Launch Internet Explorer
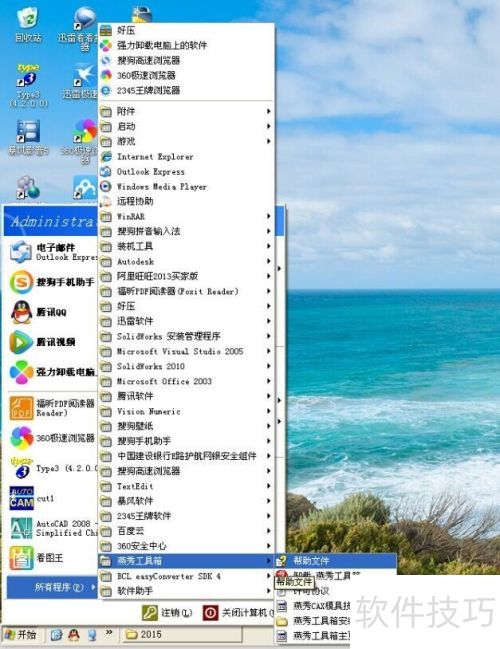The height and width of the screenshot is (649, 500). (187, 156)
